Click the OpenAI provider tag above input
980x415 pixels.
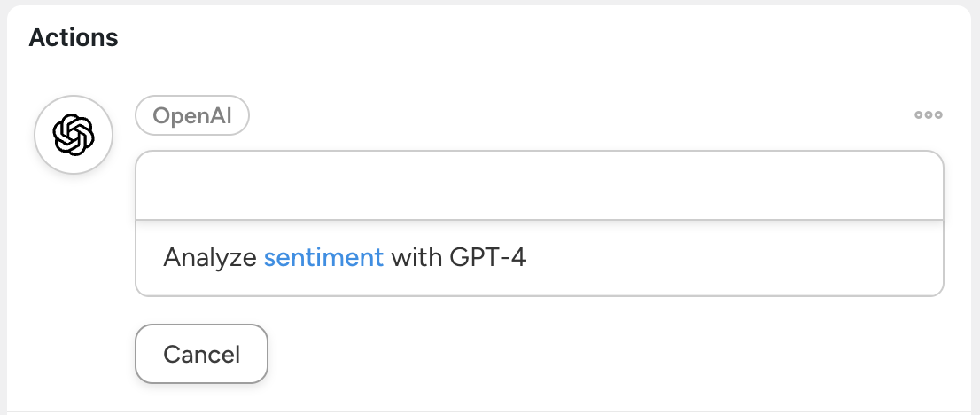[191, 115]
